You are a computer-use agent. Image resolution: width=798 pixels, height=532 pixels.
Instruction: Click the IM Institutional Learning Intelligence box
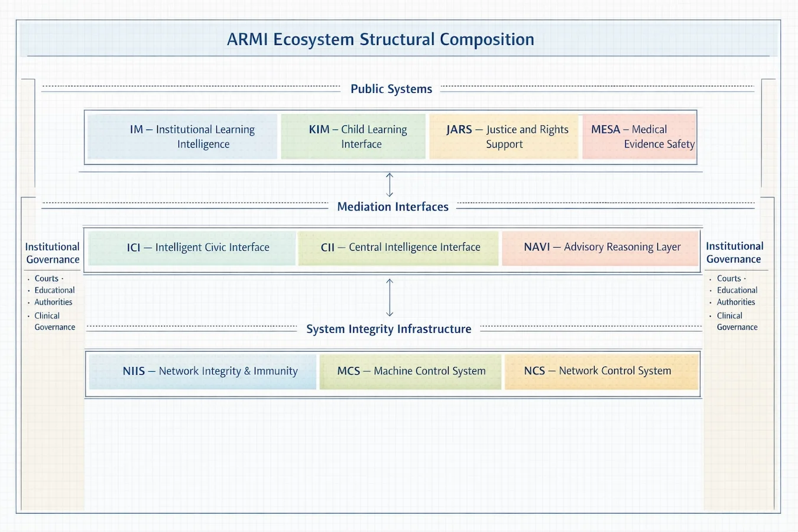pyautogui.click(x=183, y=137)
